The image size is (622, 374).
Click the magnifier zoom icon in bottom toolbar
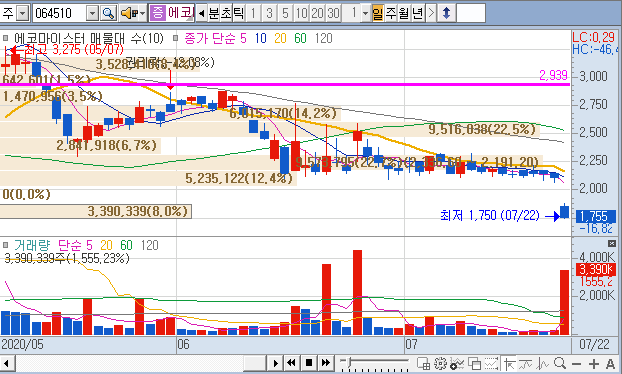point(560,363)
